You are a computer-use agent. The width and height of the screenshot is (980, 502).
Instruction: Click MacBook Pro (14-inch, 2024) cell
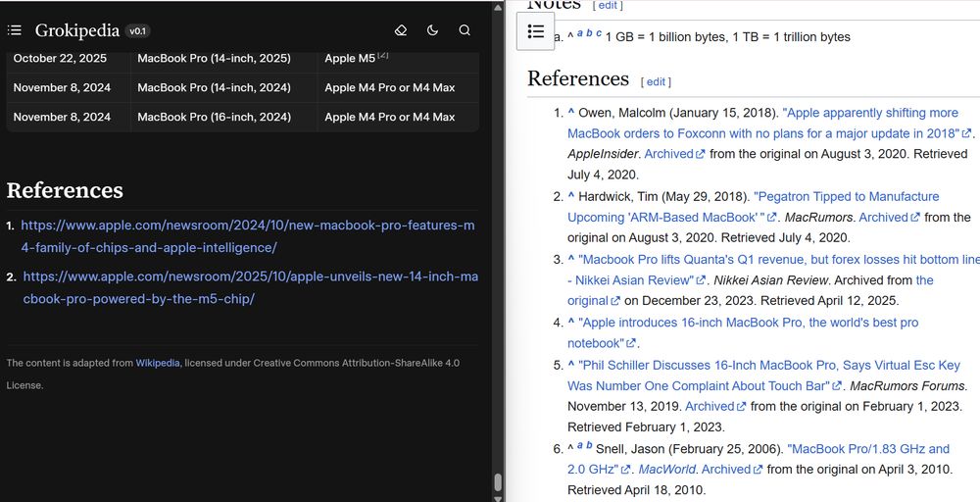[223, 87]
